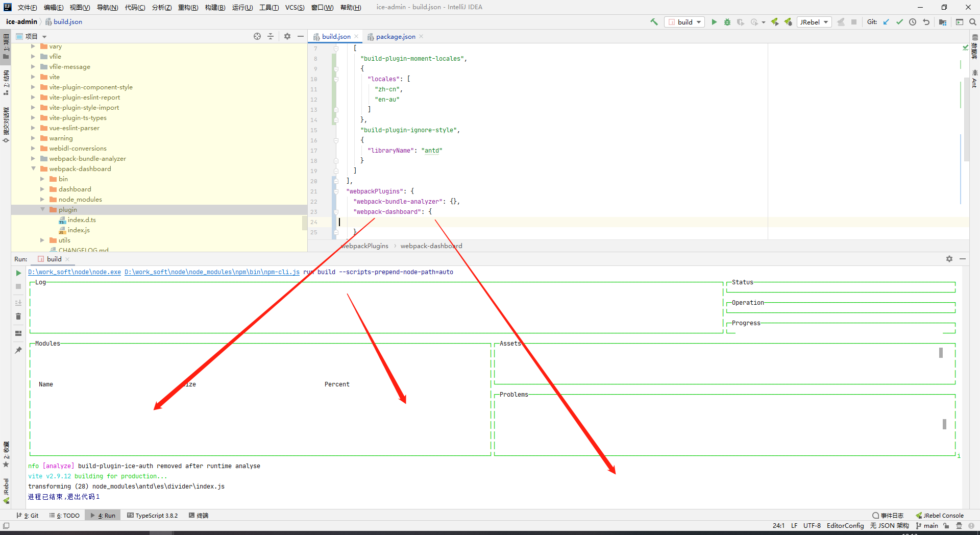Open the JRebel dropdown selector
Image resolution: width=980 pixels, height=535 pixels.
[x=814, y=22]
